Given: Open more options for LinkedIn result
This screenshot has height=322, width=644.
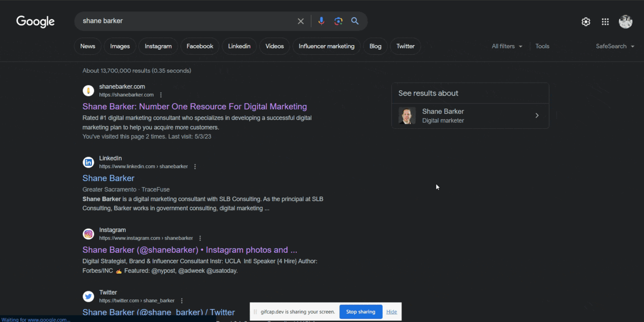Looking at the screenshot, I should [x=195, y=166].
